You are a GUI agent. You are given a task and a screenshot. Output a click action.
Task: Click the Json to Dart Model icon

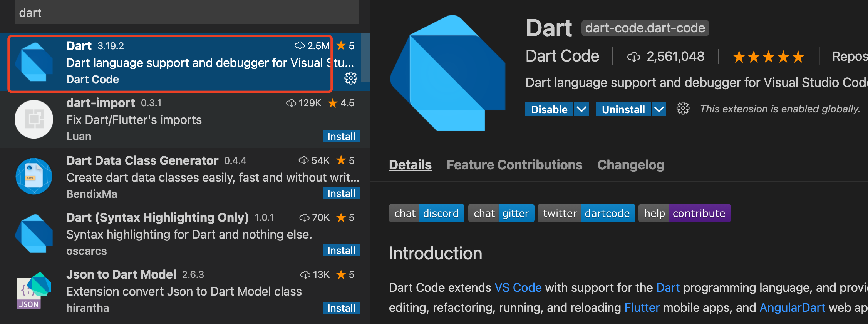point(34,290)
